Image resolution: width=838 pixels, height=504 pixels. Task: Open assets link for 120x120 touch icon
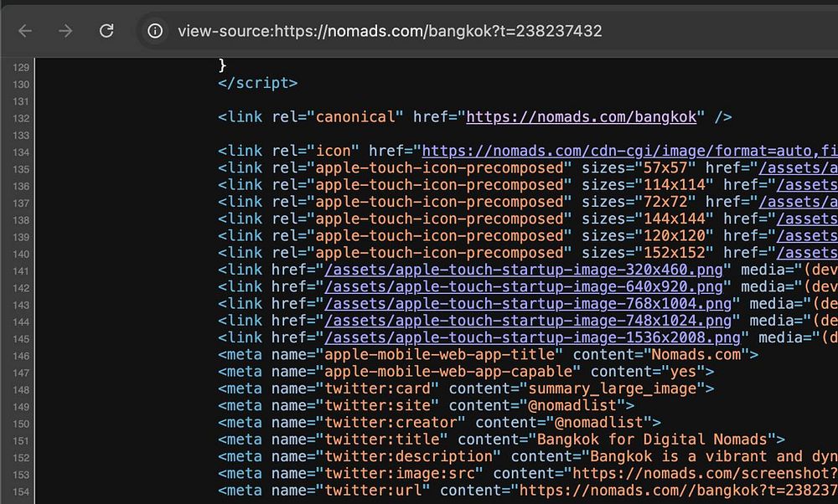[807, 236]
